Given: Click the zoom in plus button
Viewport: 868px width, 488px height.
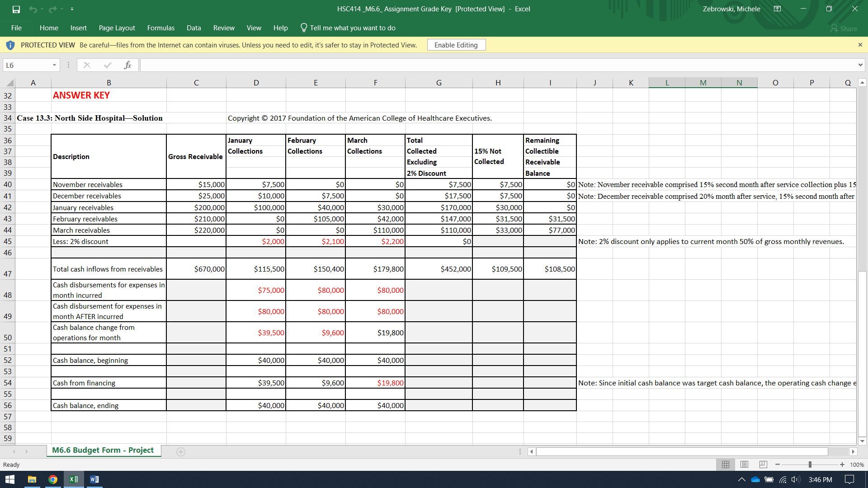Looking at the screenshot, I should click(842, 465).
